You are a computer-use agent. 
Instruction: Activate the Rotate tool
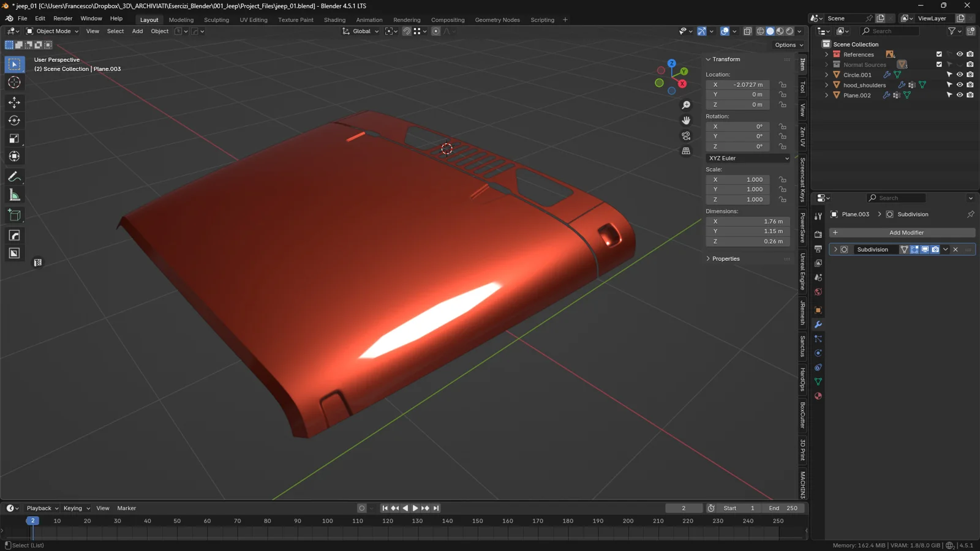coord(14,121)
